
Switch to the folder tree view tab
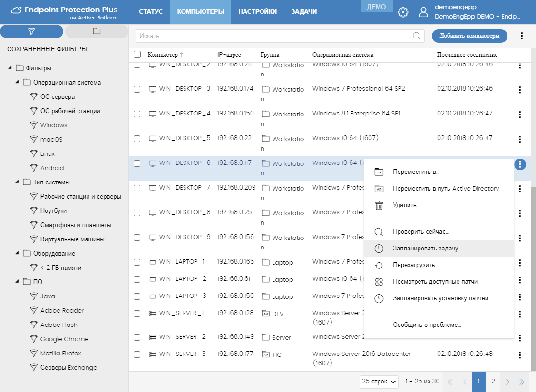pos(97,31)
